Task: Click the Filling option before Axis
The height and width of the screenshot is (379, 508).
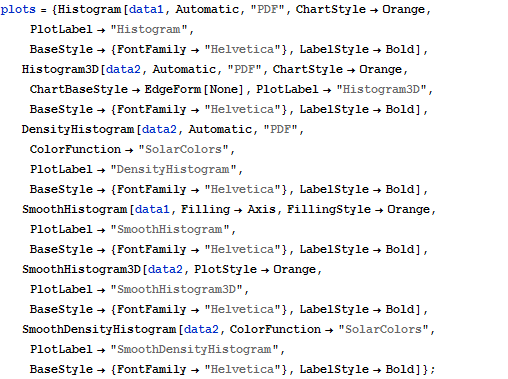Action: pyautogui.click(x=206, y=209)
